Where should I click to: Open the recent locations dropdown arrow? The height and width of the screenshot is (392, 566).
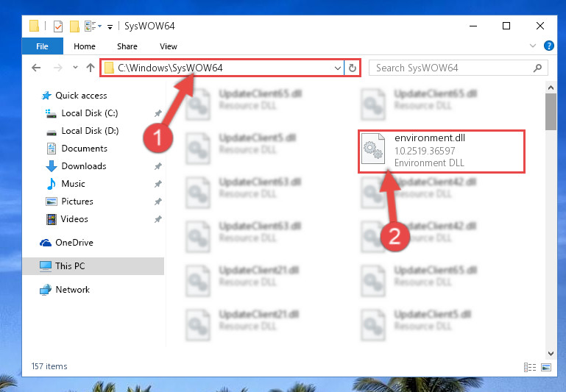tap(75, 68)
